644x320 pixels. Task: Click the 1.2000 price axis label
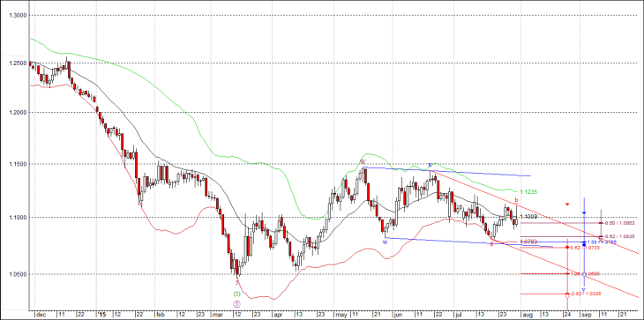pos(18,113)
